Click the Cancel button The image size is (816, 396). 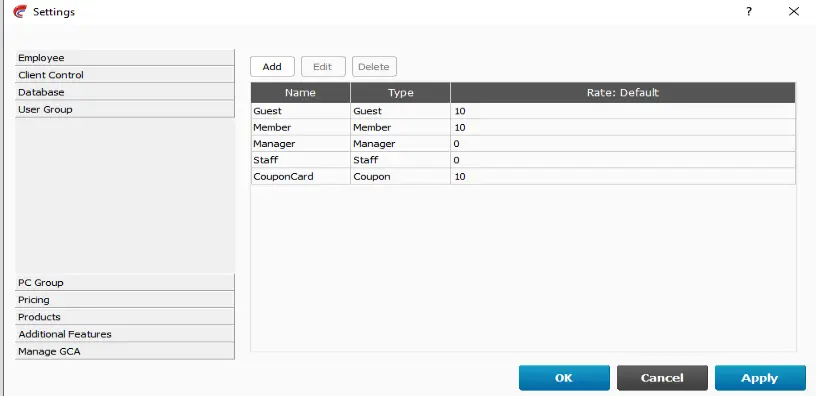coord(662,378)
